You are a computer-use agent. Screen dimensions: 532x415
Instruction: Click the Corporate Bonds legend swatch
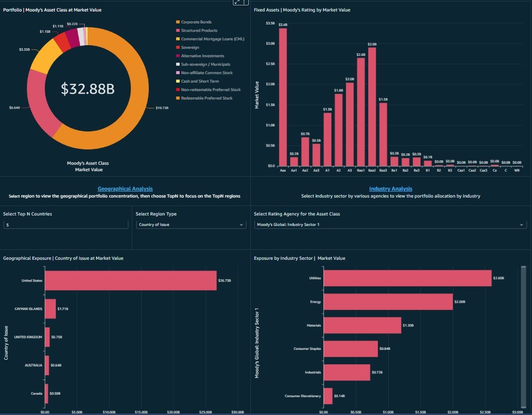click(x=178, y=22)
